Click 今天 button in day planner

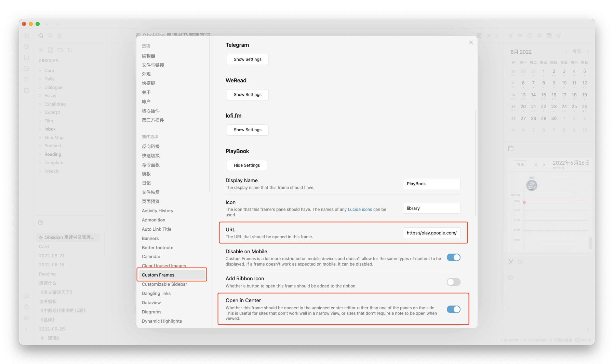520,165
